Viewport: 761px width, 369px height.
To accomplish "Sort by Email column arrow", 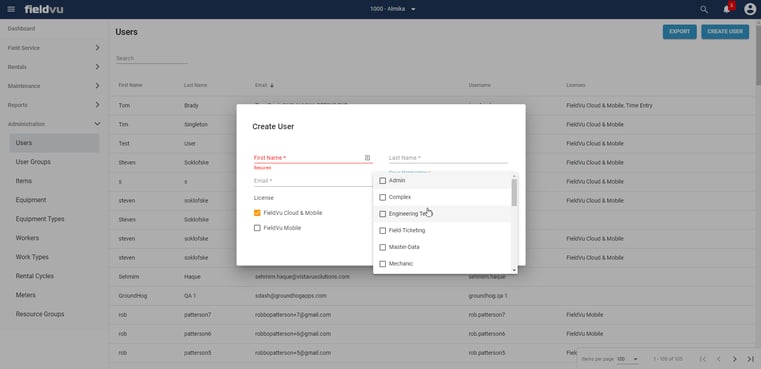I will [x=272, y=85].
